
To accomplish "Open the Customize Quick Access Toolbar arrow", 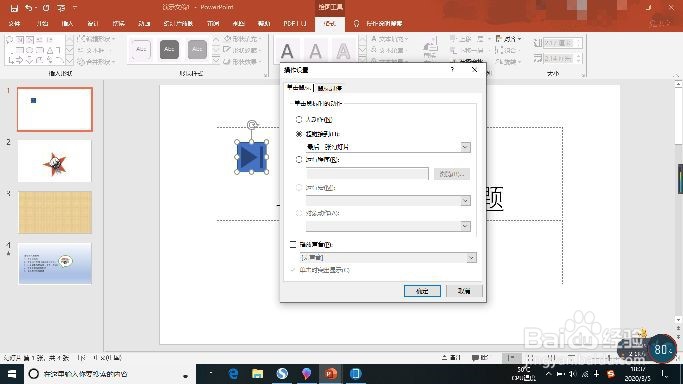I will tap(75, 8).
